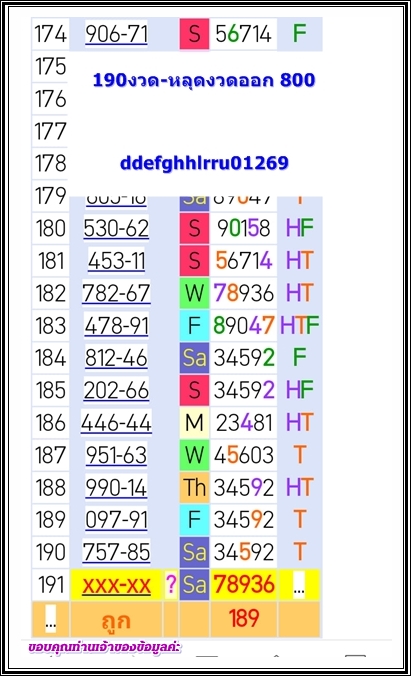Select the underlined 757-85 number
The image size is (411, 676).
(116, 552)
